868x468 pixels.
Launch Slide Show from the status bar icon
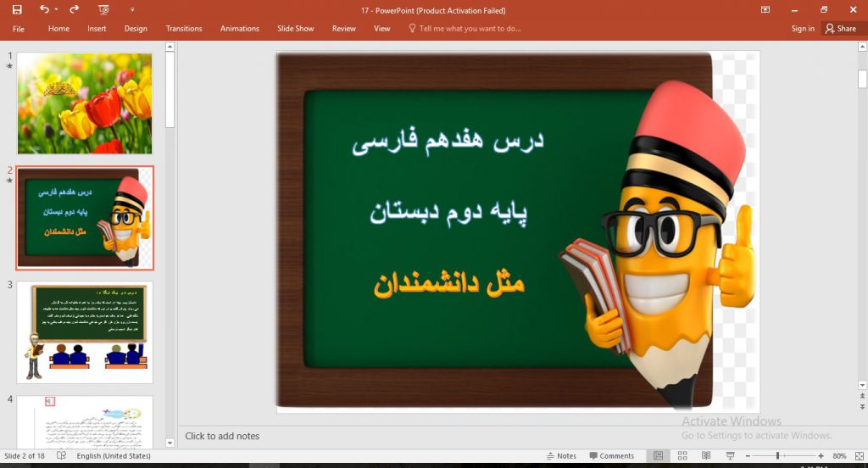tap(730, 456)
